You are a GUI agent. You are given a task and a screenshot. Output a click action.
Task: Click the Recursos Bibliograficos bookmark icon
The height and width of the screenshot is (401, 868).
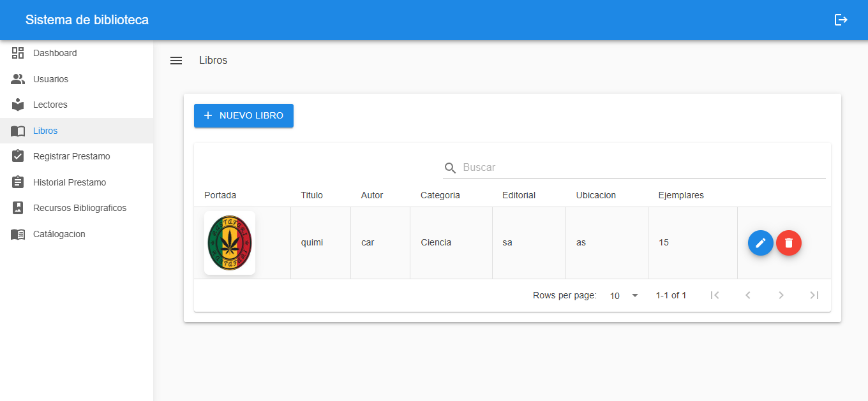click(18, 208)
